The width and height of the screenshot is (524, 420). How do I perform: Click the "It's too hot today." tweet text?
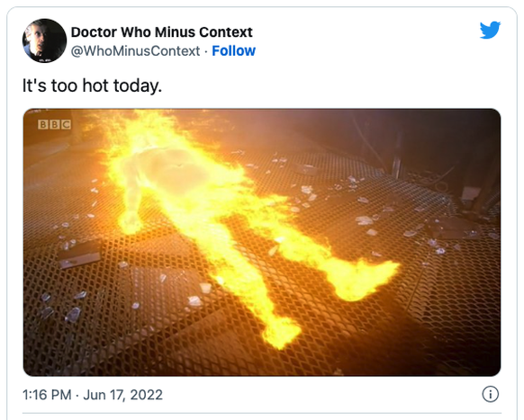coord(92,85)
